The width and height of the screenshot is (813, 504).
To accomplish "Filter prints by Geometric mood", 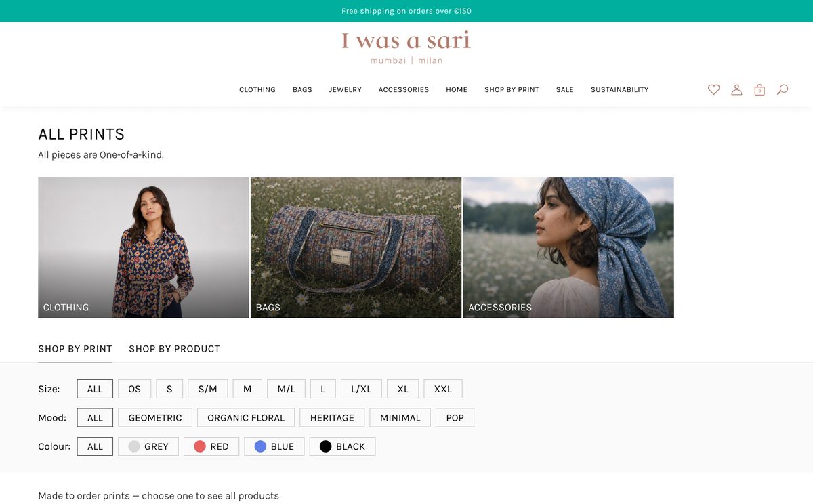I will pos(155,418).
